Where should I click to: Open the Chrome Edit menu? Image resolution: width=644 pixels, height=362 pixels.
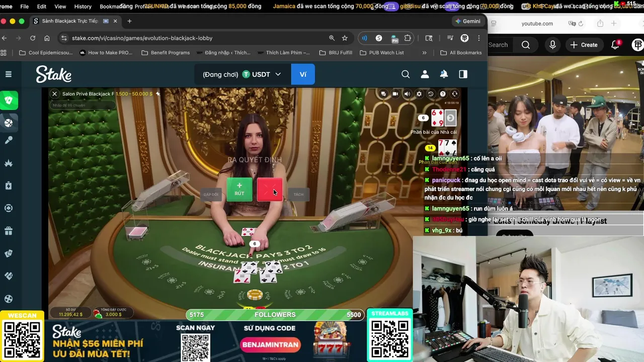tap(42, 7)
